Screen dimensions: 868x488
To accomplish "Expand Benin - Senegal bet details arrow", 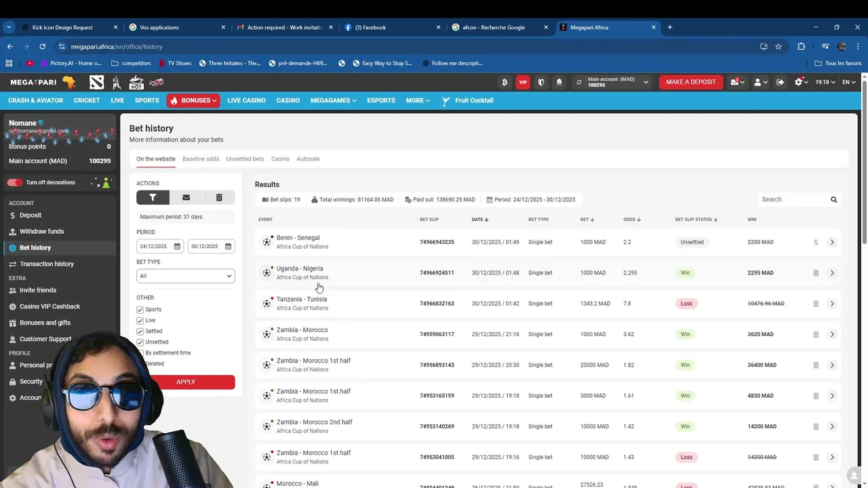I will click(832, 242).
